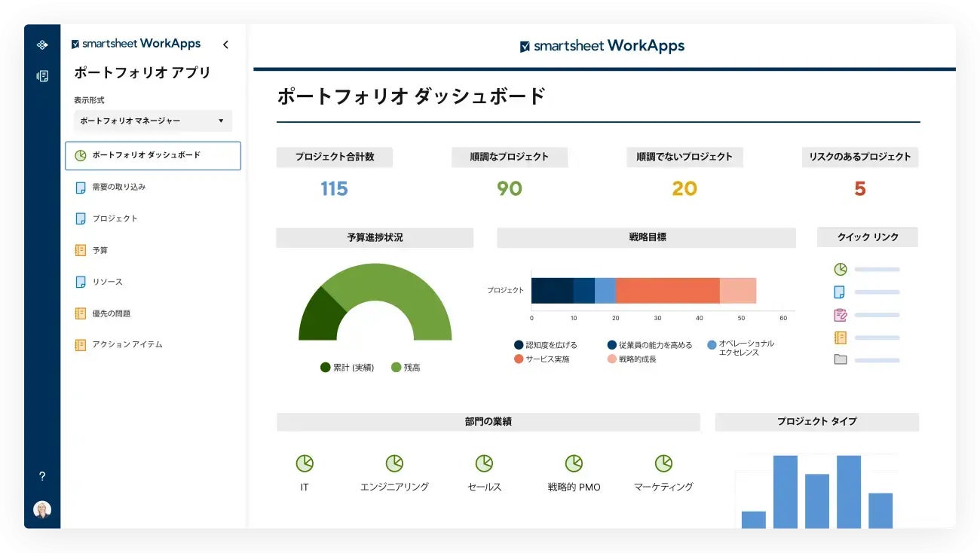Click the 戦略的 PMO label
980x553 pixels.
574,487
